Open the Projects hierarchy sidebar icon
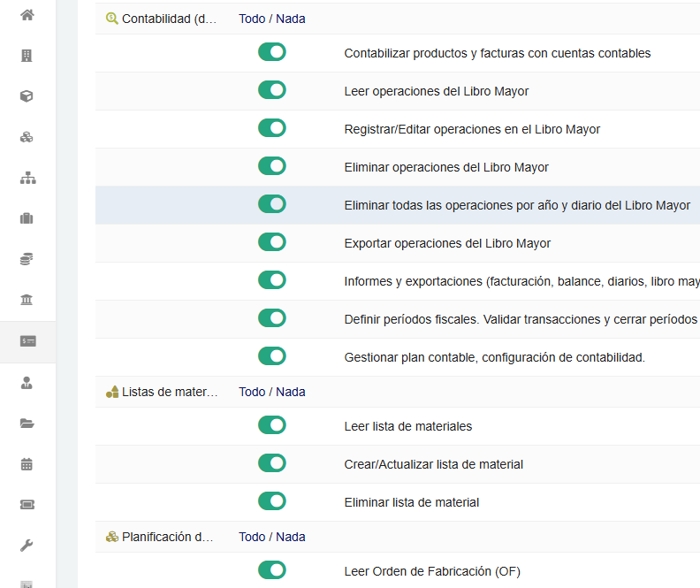 click(x=27, y=178)
